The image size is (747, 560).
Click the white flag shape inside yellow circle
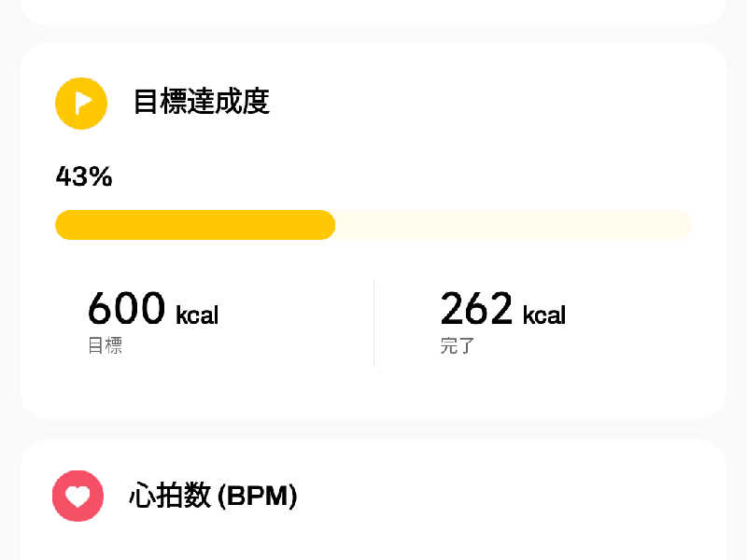coord(83,103)
